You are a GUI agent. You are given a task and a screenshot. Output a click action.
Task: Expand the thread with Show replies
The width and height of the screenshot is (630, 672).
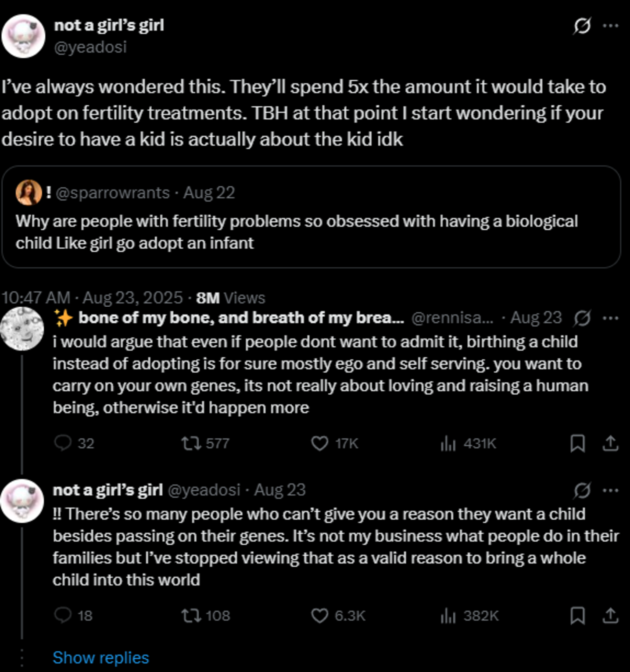101,658
